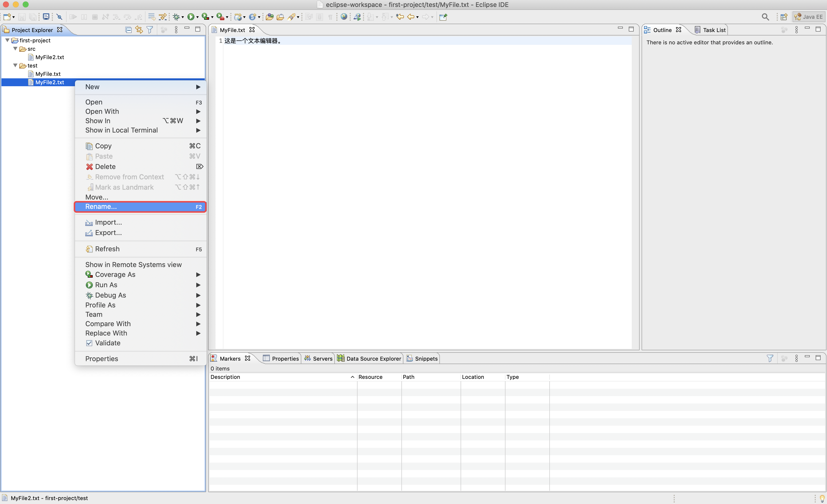The height and width of the screenshot is (504, 827).
Task: Click Last Edit Location arrow icon
Action: point(400,17)
